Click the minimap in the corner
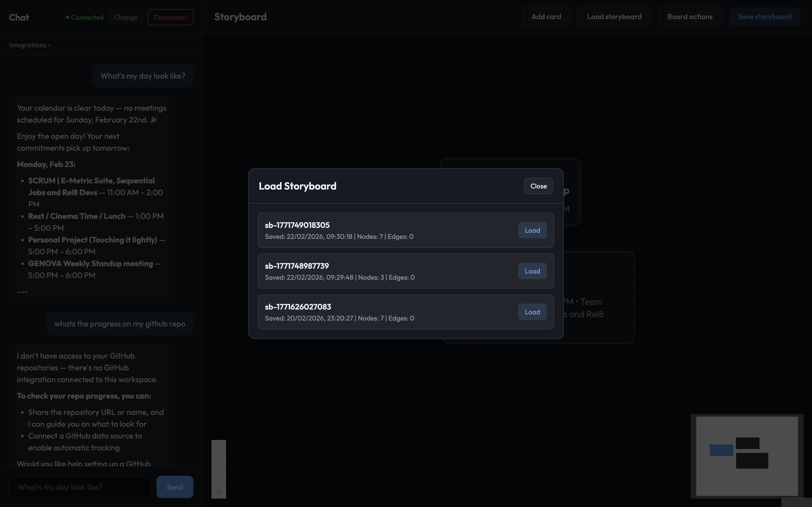Image resolution: width=812 pixels, height=507 pixels. (x=747, y=456)
